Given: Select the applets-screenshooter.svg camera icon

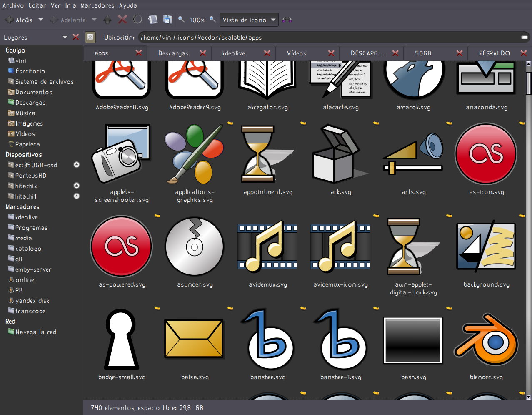Looking at the screenshot, I should (122, 154).
